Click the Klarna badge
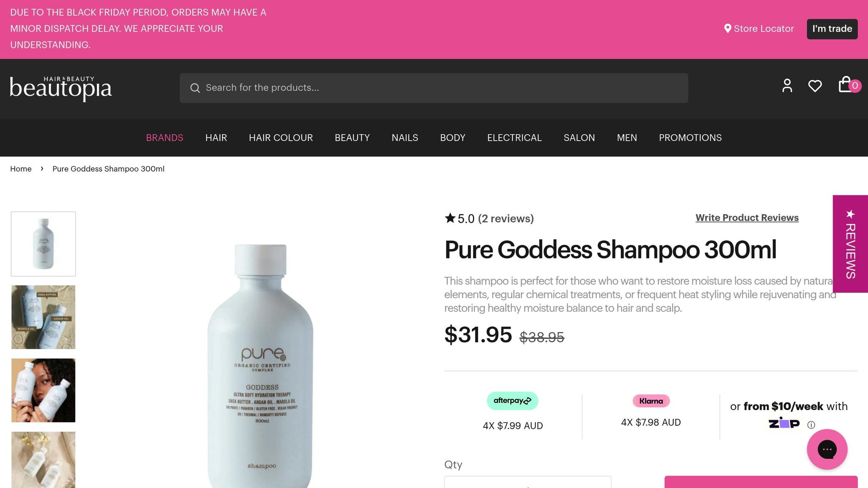The height and width of the screenshot is (488, 868). coord(651,401)
